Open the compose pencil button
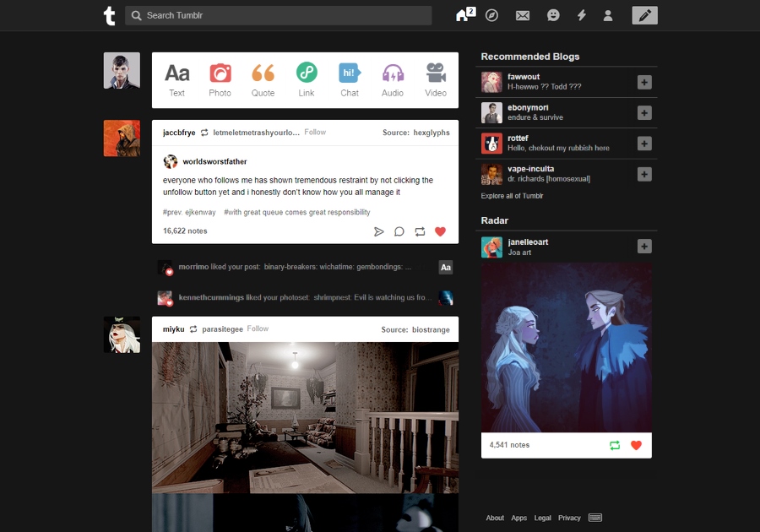 pos(644,15)
